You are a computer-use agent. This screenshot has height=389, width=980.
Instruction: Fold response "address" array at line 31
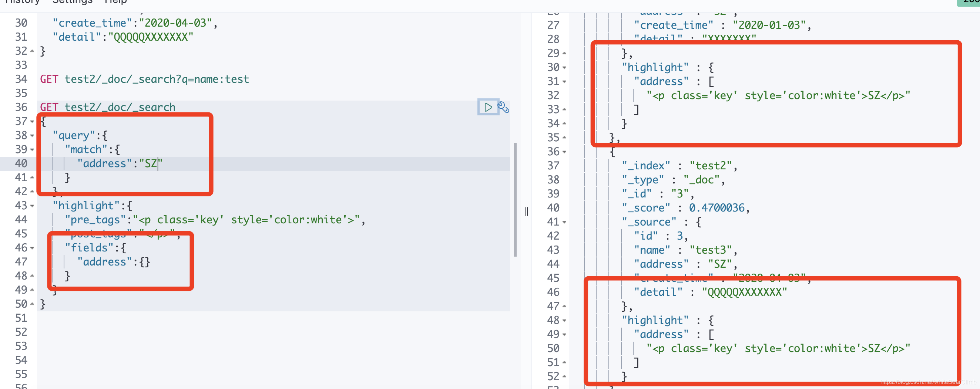tap(564, 82)
